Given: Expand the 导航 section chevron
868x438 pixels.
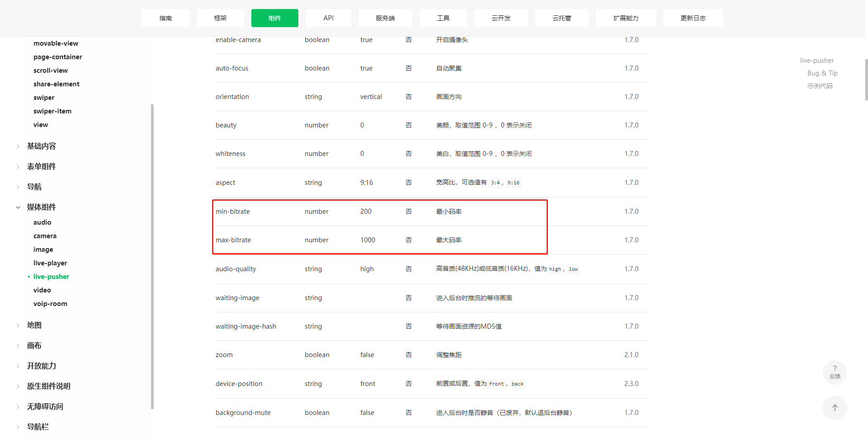Looking at the screenshot, I should (18, 187).
